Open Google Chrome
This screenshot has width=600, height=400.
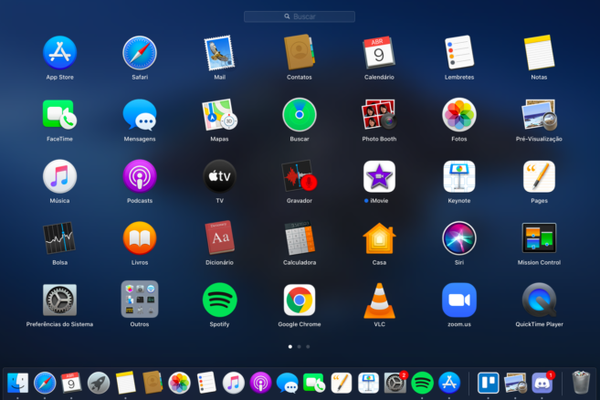[x=299, y=300]
